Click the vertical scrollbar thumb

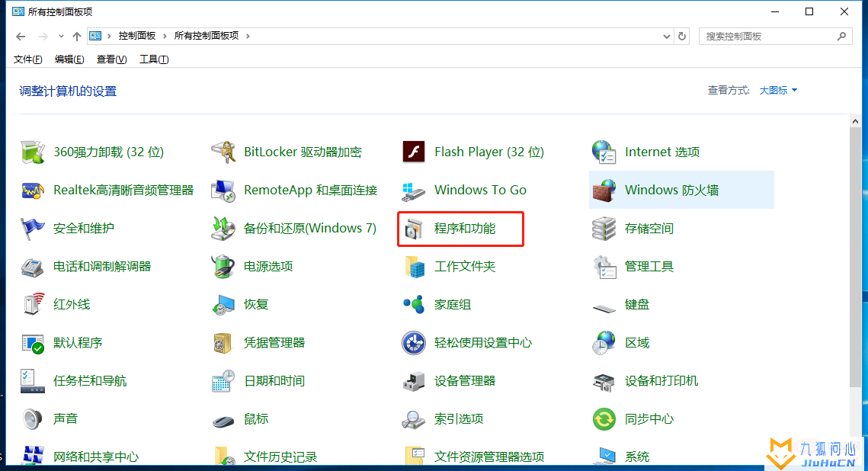coord(855,258)
